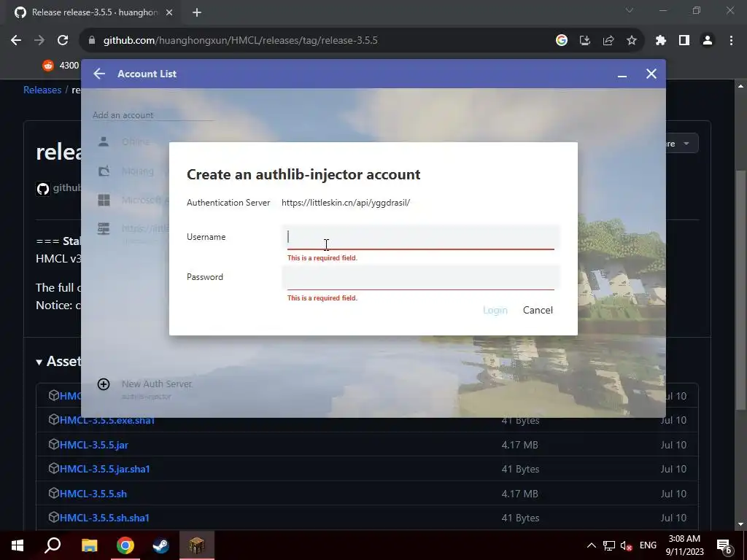Open the clock showing 3:08 AM
This screenshot has width=747, height=560.
(684, 545)
